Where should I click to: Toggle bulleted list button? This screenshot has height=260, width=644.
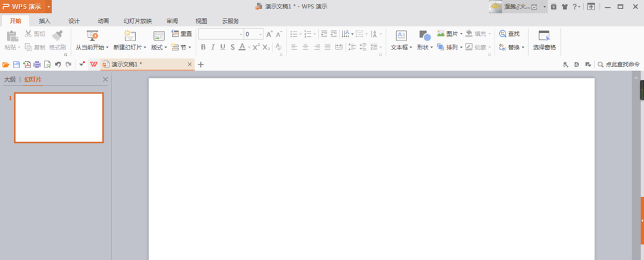(x=294, y=34)
